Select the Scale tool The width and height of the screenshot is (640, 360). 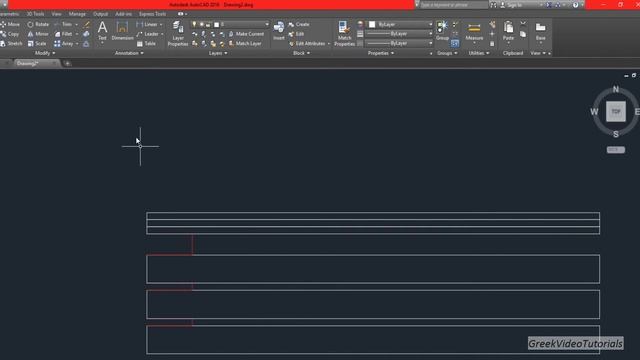(x=37, y=43)
